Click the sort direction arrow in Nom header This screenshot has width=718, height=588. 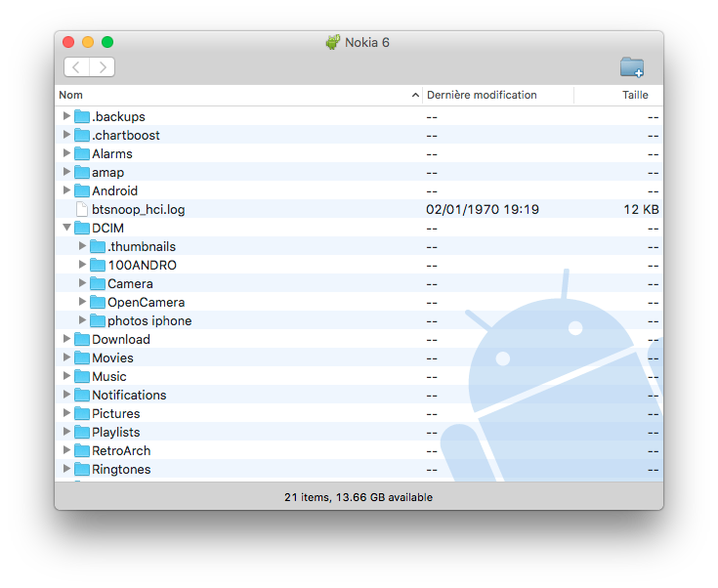tap(415, 95)
